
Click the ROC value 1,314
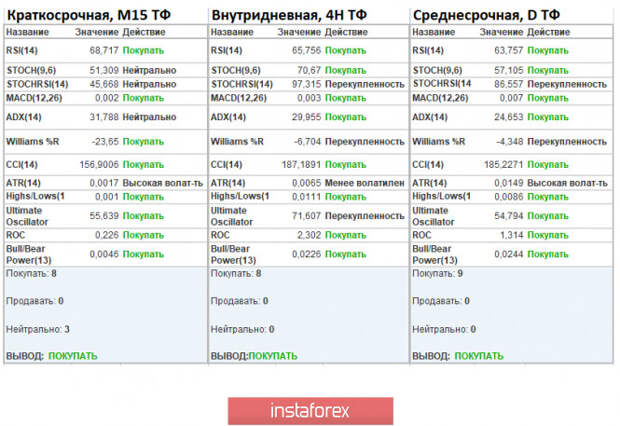[511, 235]
